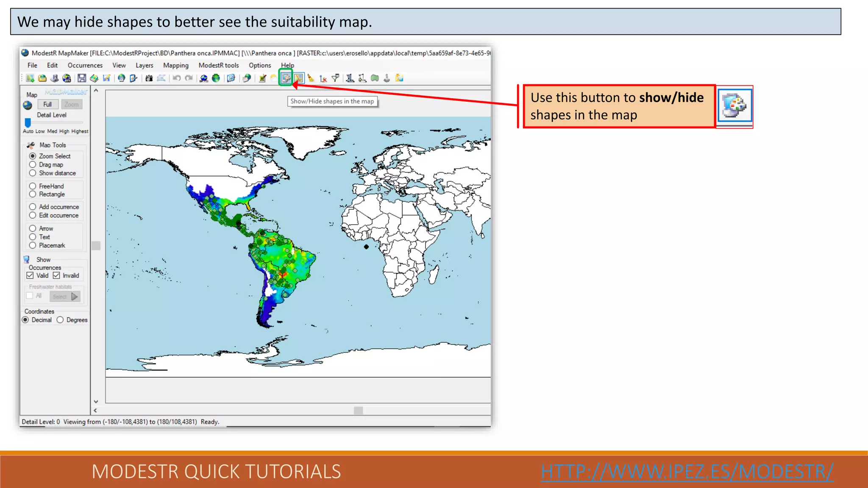
Task: Open the Edit menu
Action: (52, 65)
